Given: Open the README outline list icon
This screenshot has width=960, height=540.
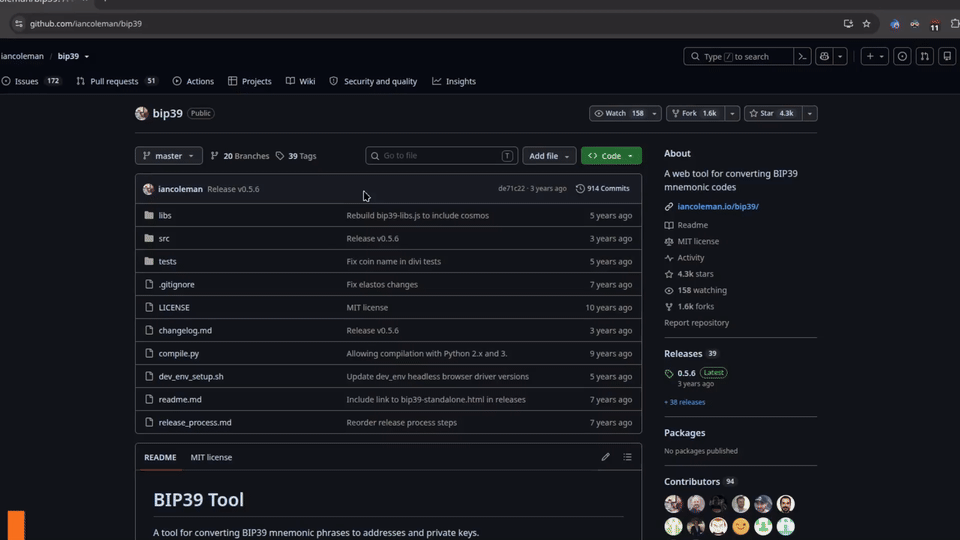Looking at the screenshot, I should click(x=628, y=457).
